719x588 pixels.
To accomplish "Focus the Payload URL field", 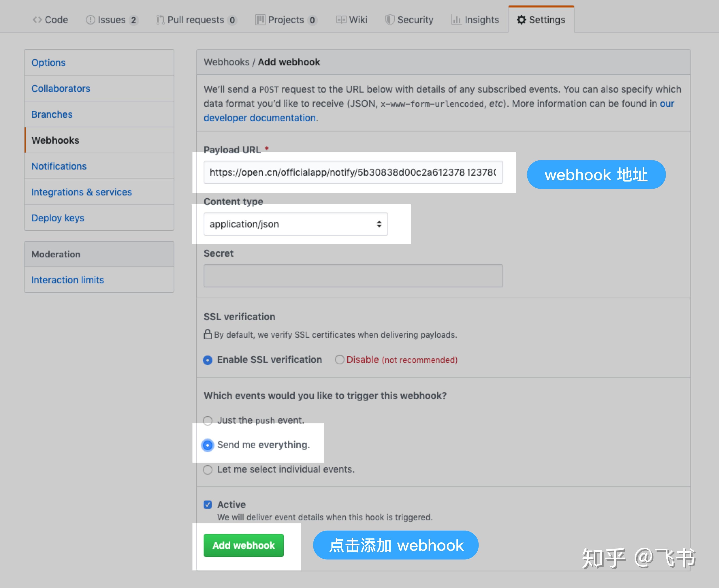I will click(x=353, y=172).
